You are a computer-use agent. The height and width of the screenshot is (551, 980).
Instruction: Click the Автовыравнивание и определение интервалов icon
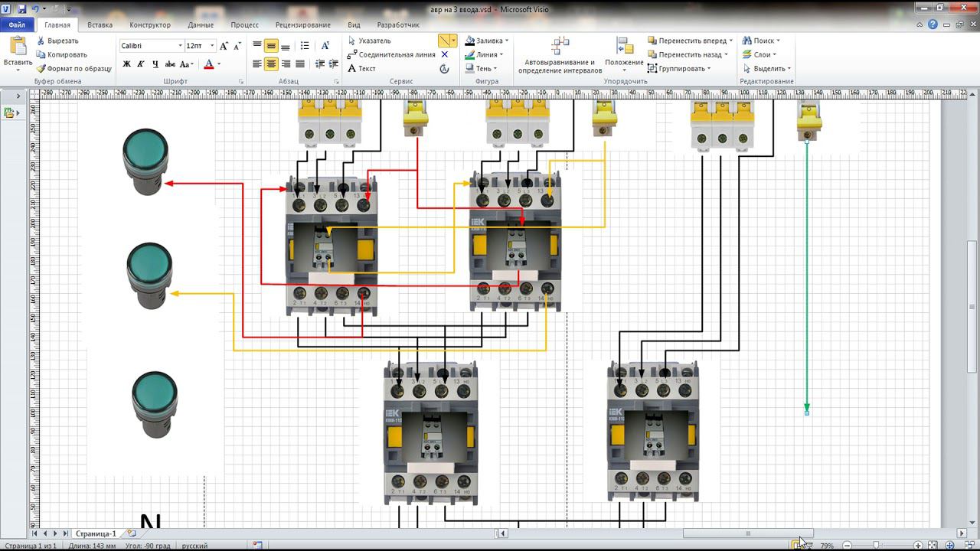tap(560, 46)
